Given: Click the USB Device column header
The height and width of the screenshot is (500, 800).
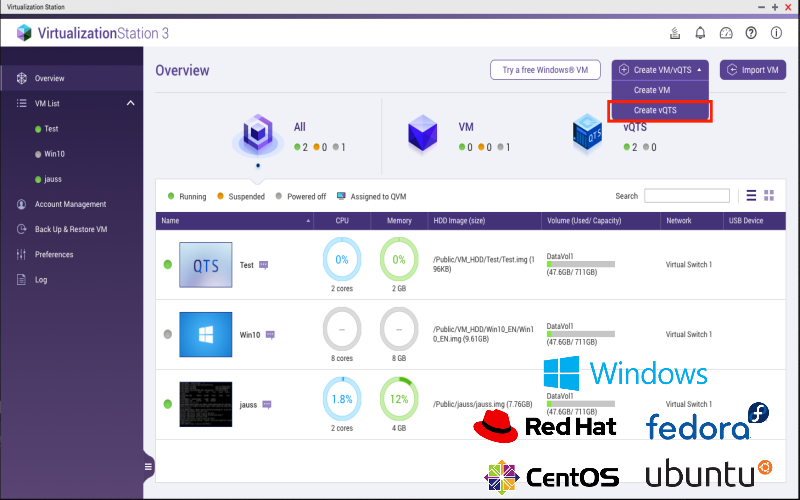Looking at the screenshot, I should tap(754, 221).
